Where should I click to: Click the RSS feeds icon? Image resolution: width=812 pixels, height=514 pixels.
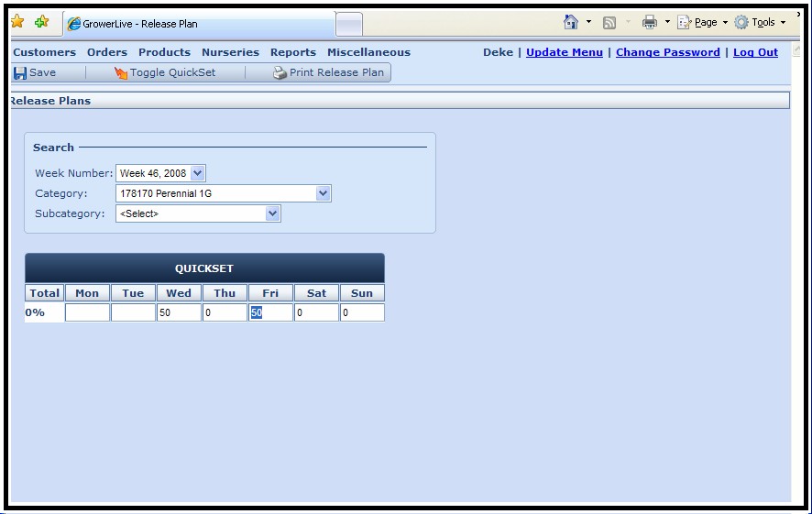(x=609, y=23)
